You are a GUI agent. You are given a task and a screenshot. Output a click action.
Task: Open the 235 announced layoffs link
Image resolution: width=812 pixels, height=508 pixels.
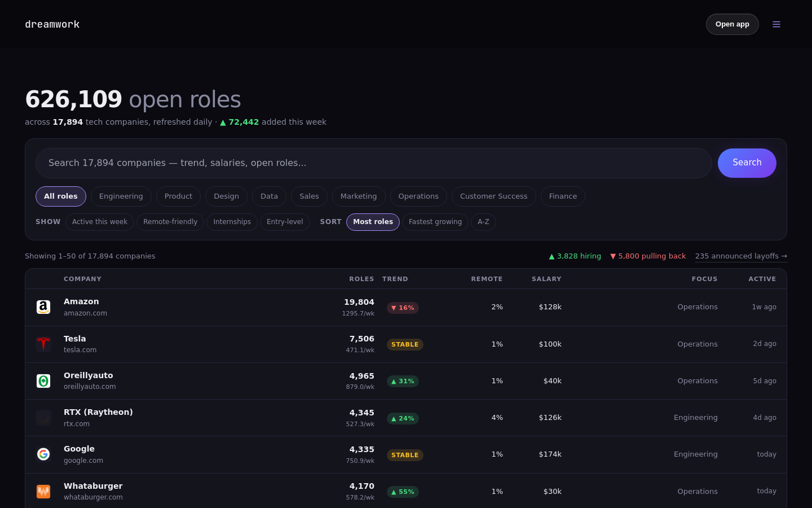pyautogui.click(x=741, y=256)
